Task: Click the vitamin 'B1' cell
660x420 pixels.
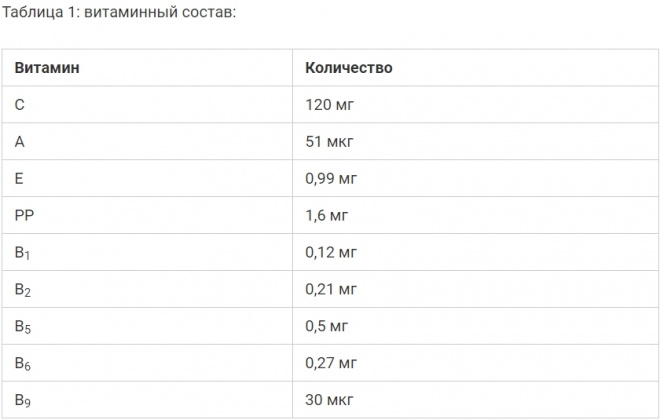Action: (x=24, y=252)
